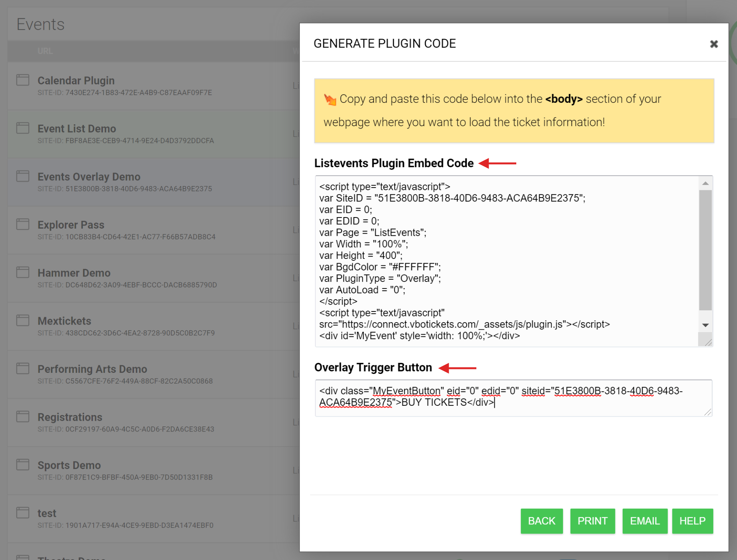The image size is (737, 560).
Task: Open the Explorer Pass site entry
Action: [71, 225]
